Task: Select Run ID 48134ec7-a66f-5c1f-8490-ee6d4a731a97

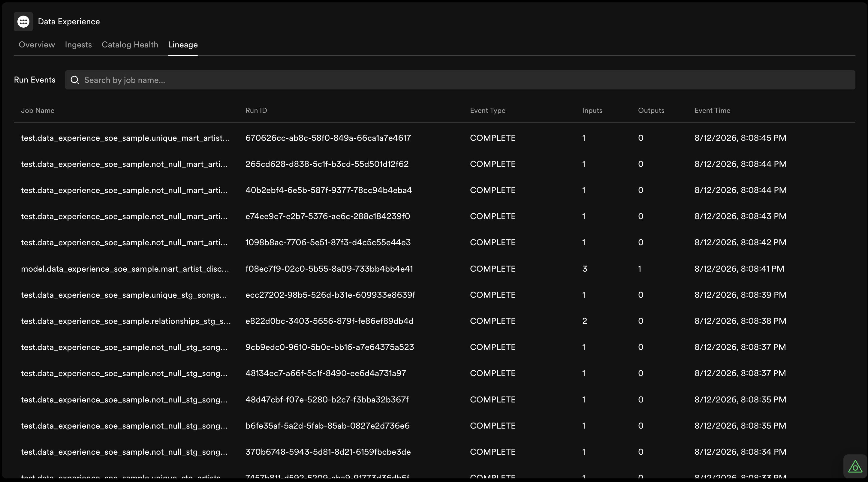Action: 326,373
